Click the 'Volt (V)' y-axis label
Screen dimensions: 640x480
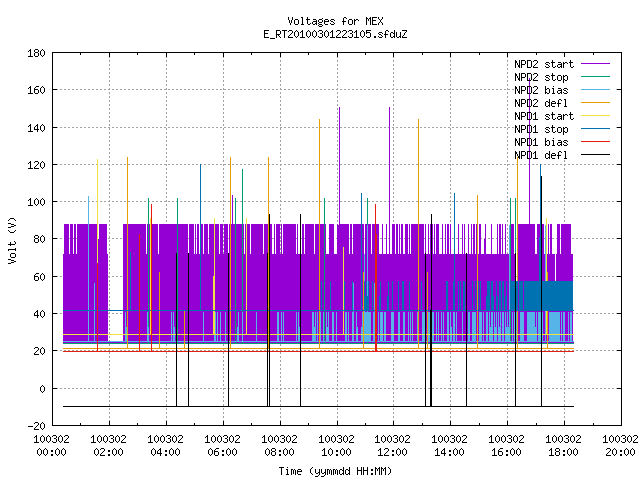pos(12,240)
